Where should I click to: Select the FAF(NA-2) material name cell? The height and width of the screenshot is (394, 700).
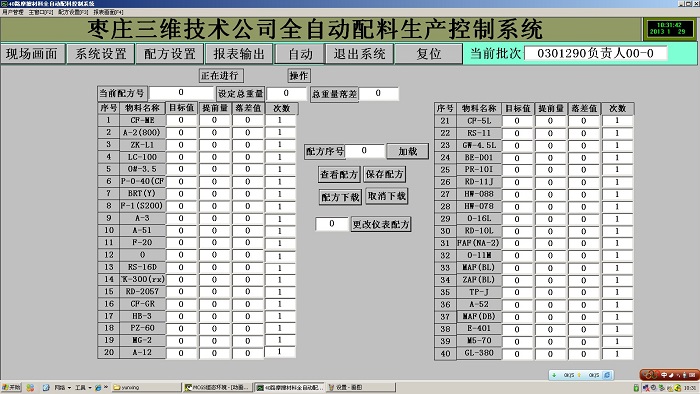point(479,243)
